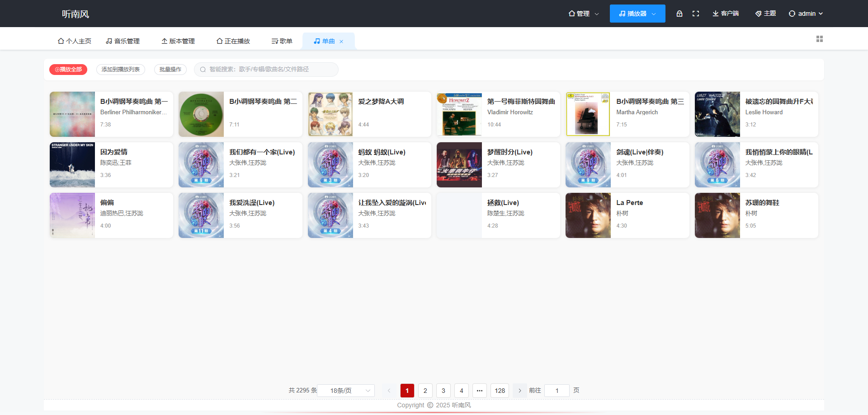The height and width of the screenshot is (415, 868).
Task: Click the lock screen icon
Action: (x=679, y=14)
